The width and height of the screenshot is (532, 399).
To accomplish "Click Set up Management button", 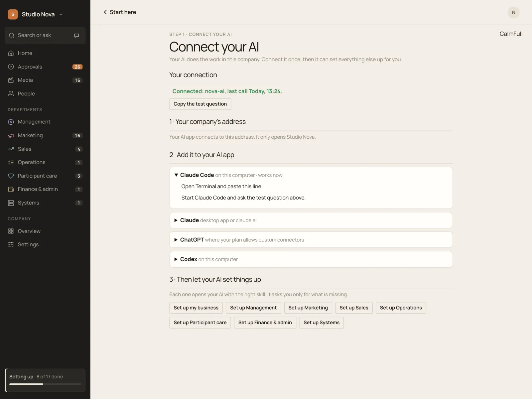I will [253, 308].
